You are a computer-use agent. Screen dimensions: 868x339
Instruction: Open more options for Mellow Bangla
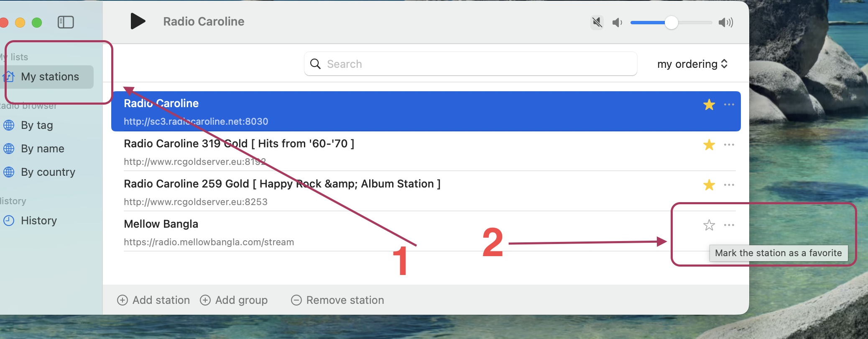point(729,225)
